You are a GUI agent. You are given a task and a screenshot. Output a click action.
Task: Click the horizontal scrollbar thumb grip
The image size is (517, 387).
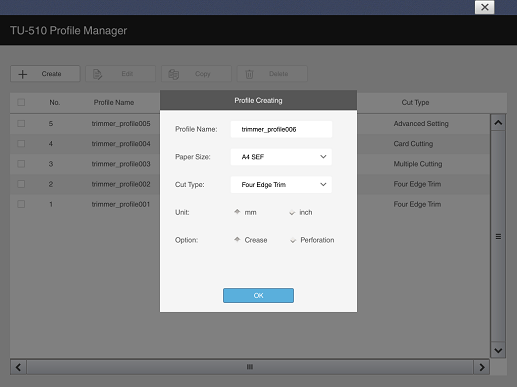(250, 367)
